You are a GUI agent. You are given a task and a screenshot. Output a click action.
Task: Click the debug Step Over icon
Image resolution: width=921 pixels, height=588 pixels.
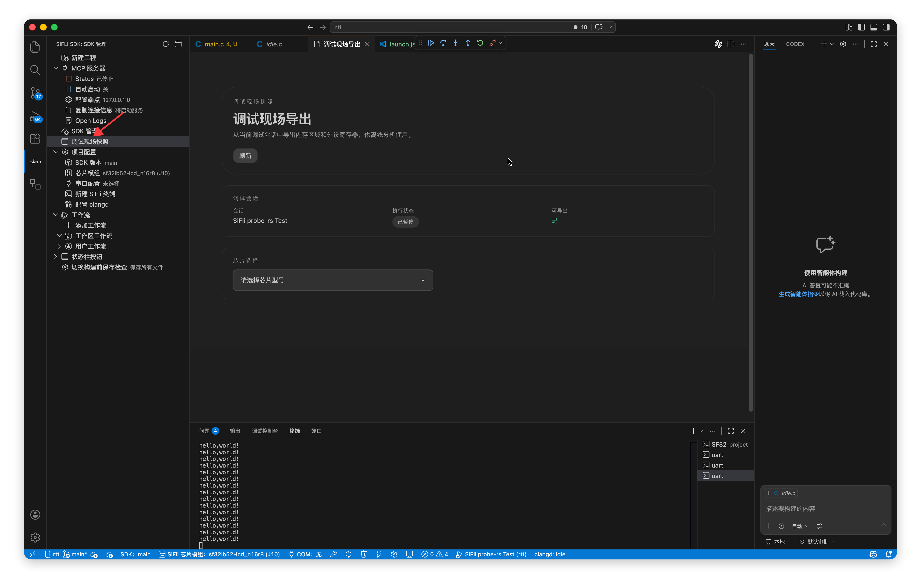(443, 43)
